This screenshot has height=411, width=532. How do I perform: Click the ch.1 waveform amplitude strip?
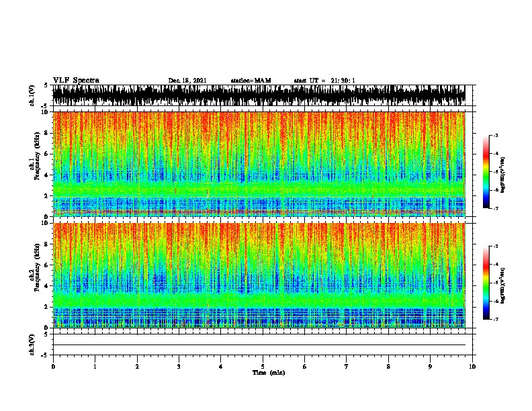coord(259,95)
